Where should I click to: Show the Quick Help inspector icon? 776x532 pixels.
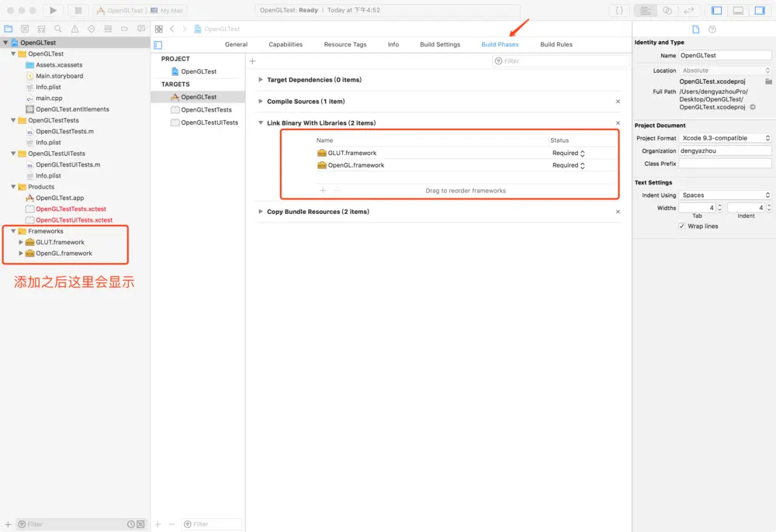pos(712,29)
